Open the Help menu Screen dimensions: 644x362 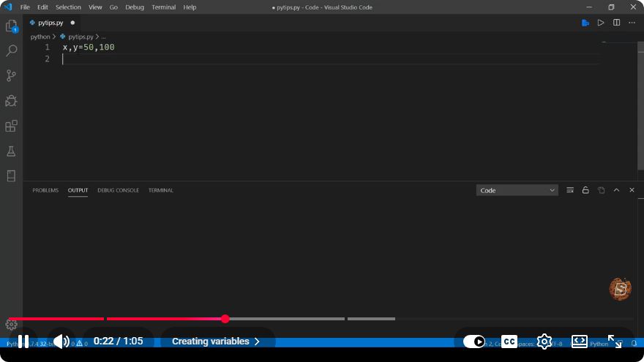[190, 7]
